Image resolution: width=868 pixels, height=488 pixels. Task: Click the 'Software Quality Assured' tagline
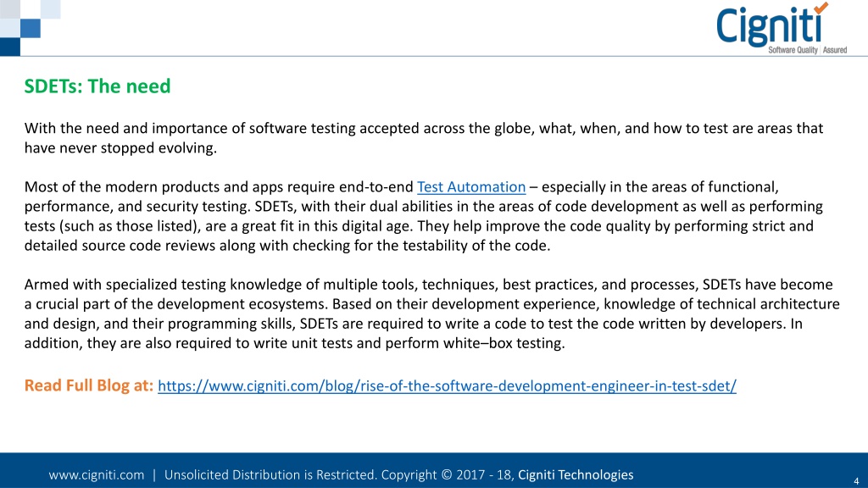807,50
